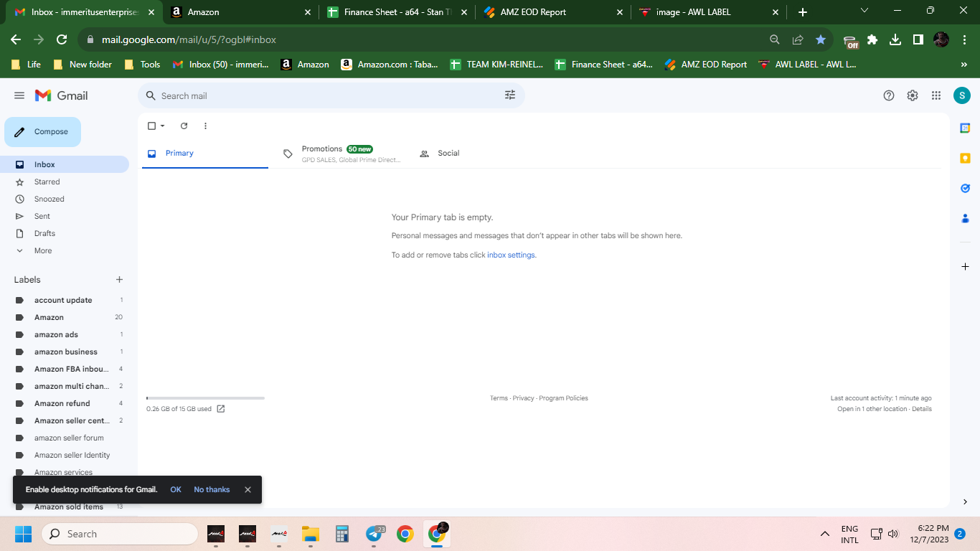Viewport: 980px width, 551px height.
Task: Click the Program Policies link
Action: pyautogui.click(x=563, y=398)
